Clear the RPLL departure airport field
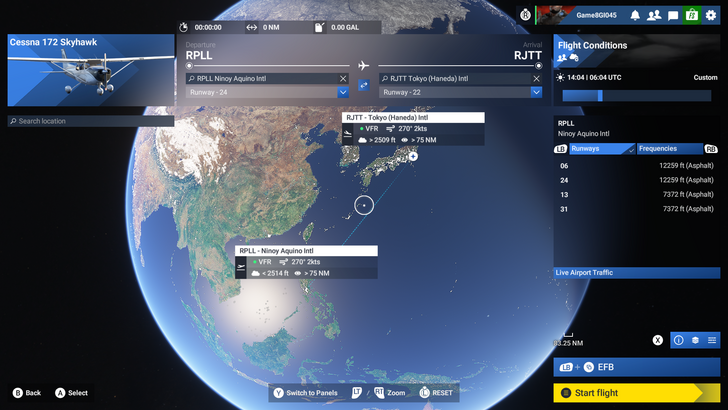The image size is (728, 410). click(x=343, y=78)
